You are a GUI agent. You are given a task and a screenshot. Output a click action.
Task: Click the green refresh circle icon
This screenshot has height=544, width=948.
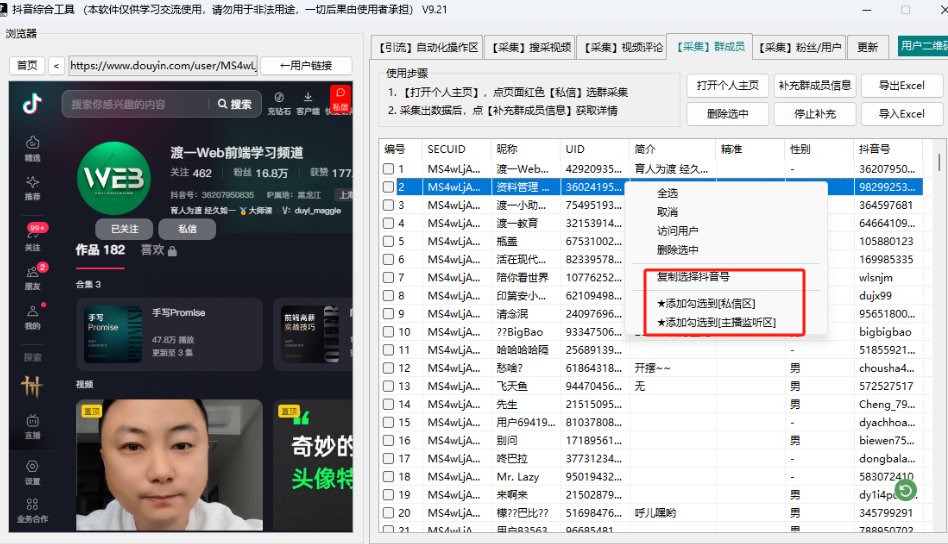(x=905, y=490)
